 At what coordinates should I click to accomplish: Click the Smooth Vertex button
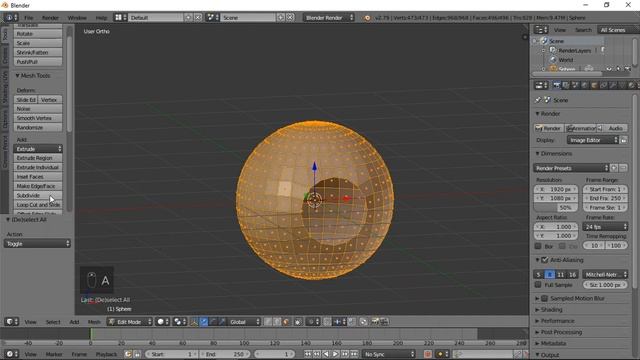coord(38,118)
